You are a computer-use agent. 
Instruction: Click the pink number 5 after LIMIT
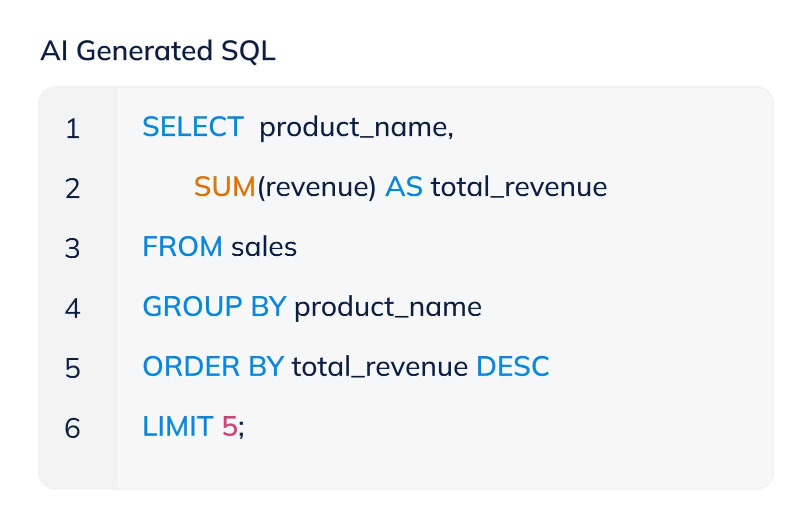pos(229,426)
